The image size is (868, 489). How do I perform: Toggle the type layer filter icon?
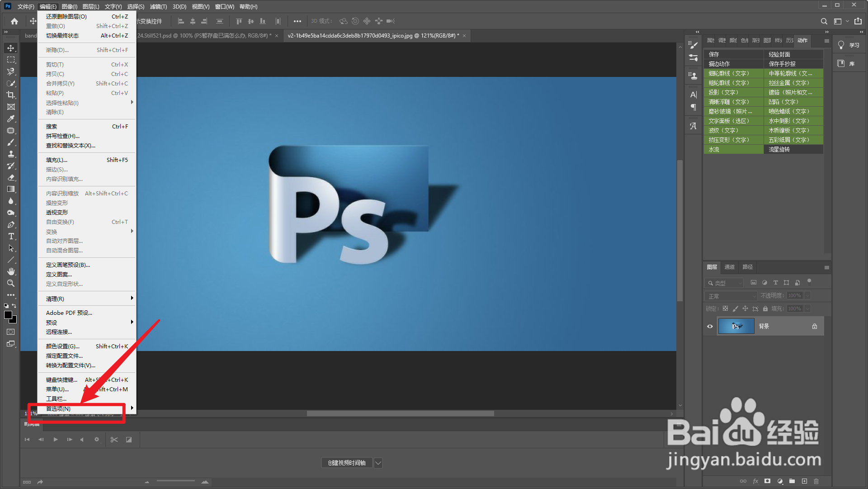click(775, 283)
